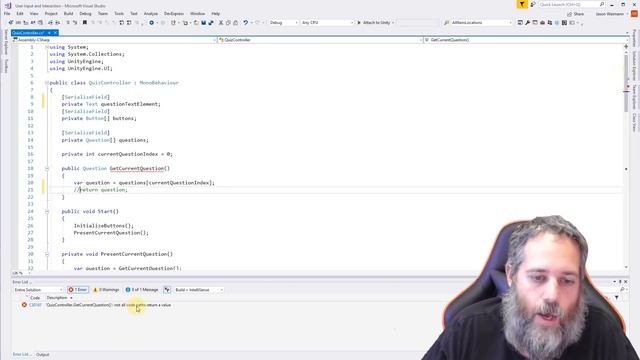640x360 pixels.
Task: Click the editor split plus icon
Action: [x=626, y=47]
